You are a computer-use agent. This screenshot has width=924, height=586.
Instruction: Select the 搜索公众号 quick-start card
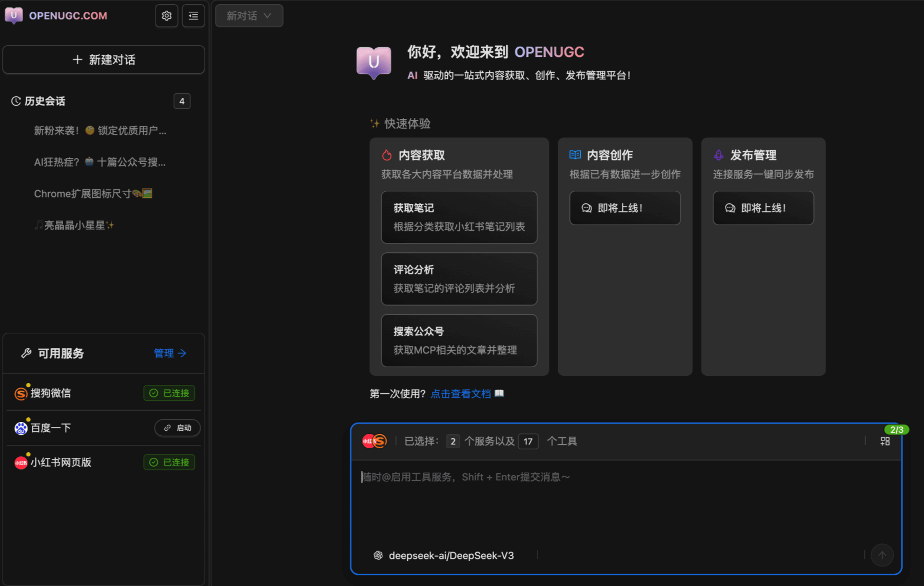(x=459, y=340)
